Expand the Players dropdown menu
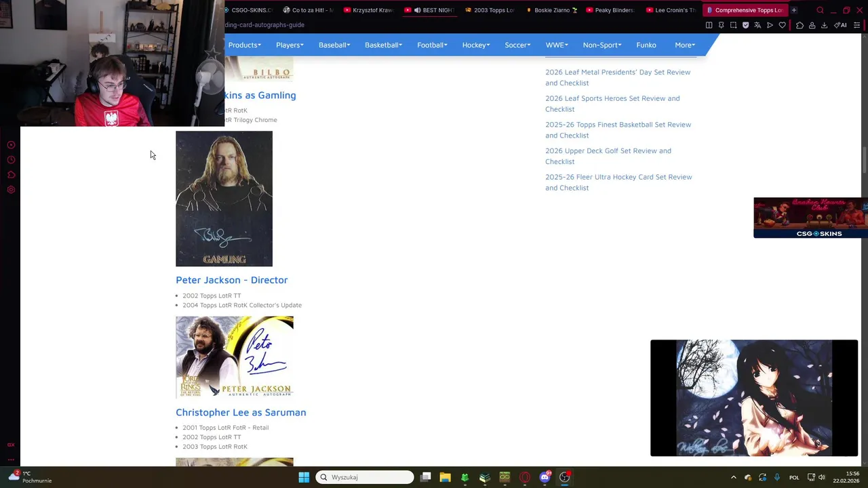The image size is (868, 488). pyautogui.click(x=290, y=45)
